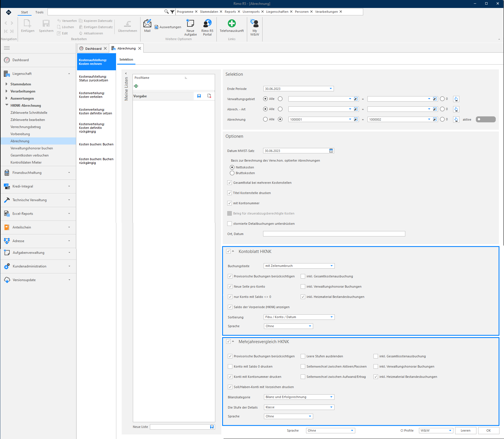Check Konto mit Saldo 0 drucken

[230, 366]
